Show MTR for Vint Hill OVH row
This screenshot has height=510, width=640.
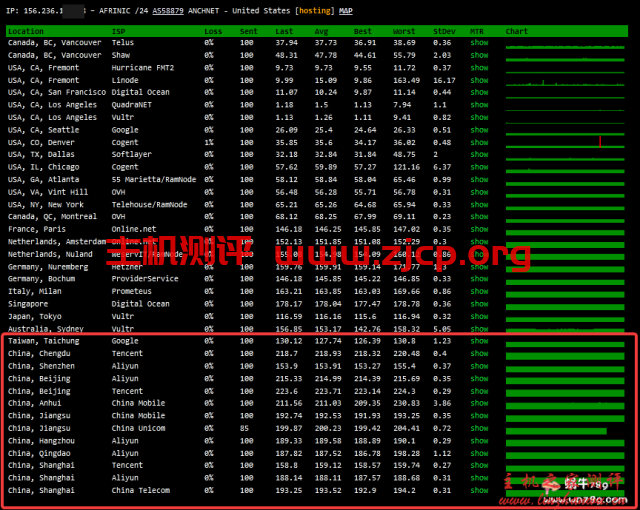(479, 192)
